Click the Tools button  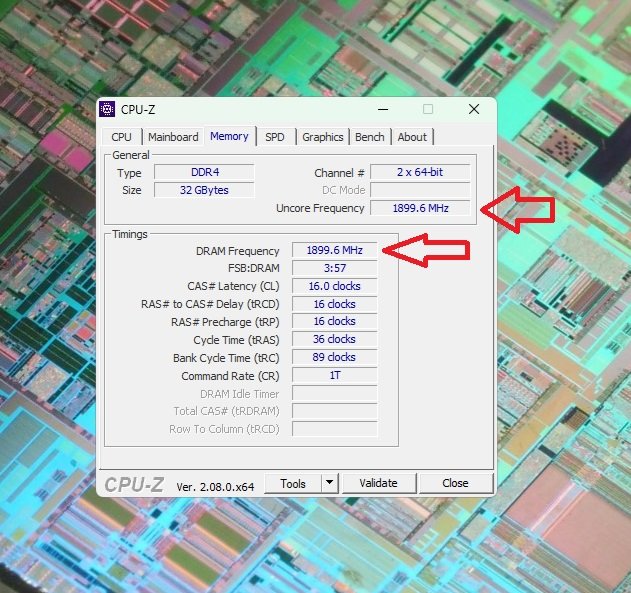(x=293, y=483)
